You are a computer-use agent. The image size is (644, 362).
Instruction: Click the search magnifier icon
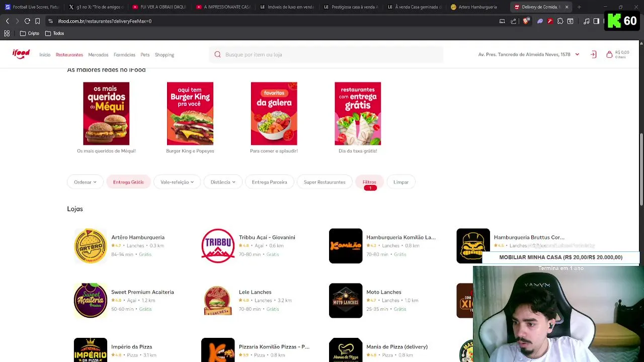coord(217,54)
